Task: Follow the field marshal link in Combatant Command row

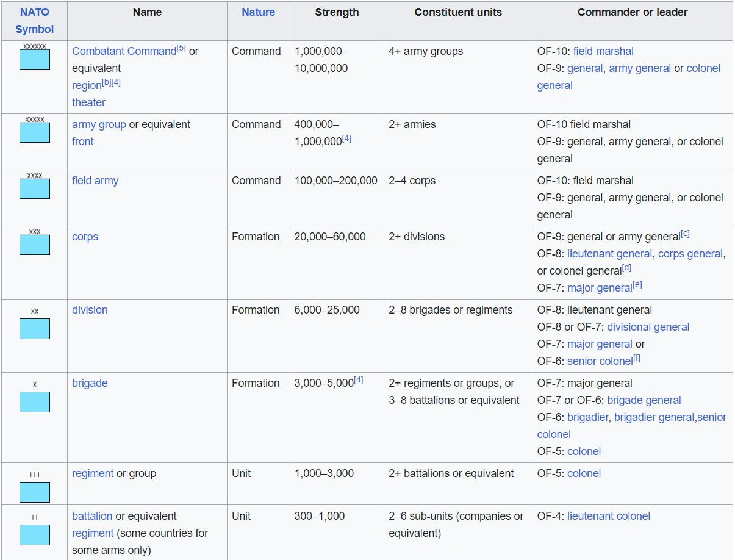Action: pyautogui.click(x=603, y=51)
